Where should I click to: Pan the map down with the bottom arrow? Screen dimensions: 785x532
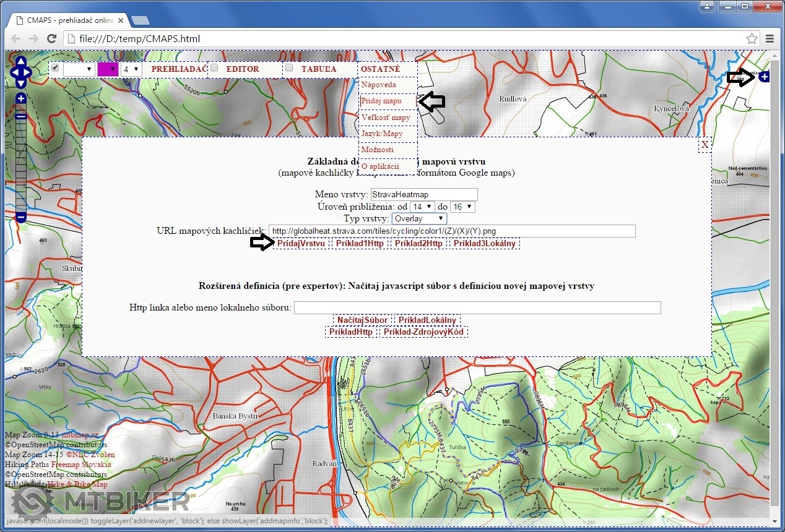point(20,84)
